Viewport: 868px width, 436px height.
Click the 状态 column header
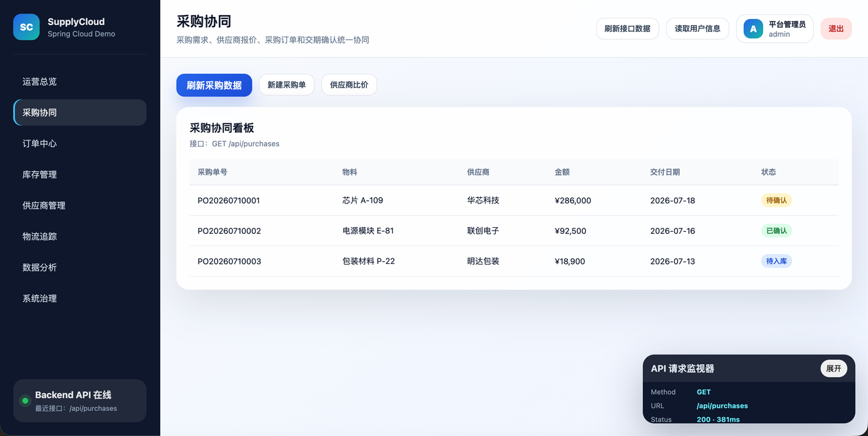tap(768, 172)
